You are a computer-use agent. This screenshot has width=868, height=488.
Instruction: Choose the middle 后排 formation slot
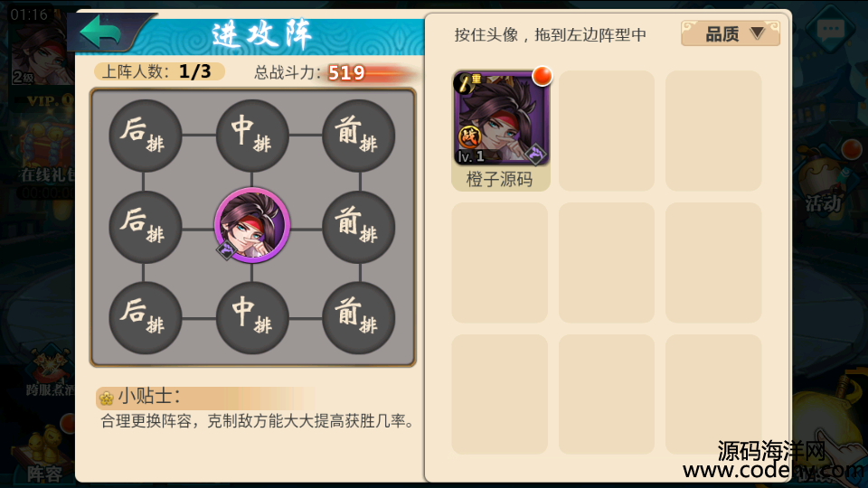tap(145, 227)
